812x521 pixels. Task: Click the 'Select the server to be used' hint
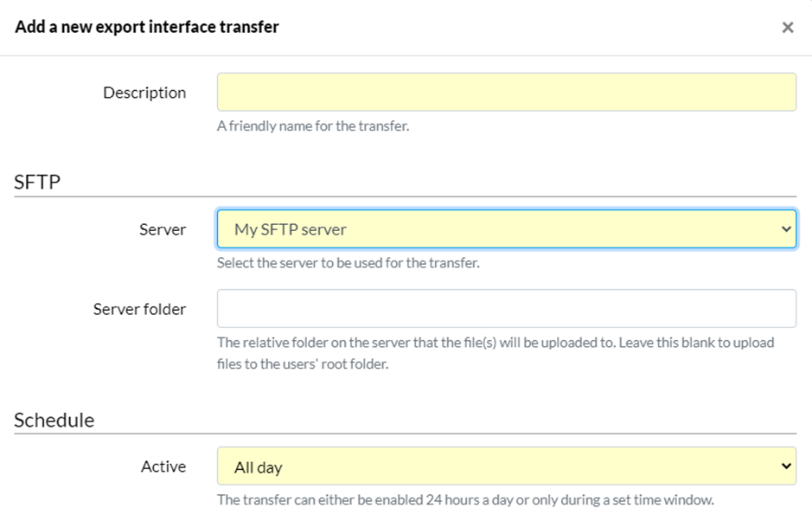[x=348, y=263]
